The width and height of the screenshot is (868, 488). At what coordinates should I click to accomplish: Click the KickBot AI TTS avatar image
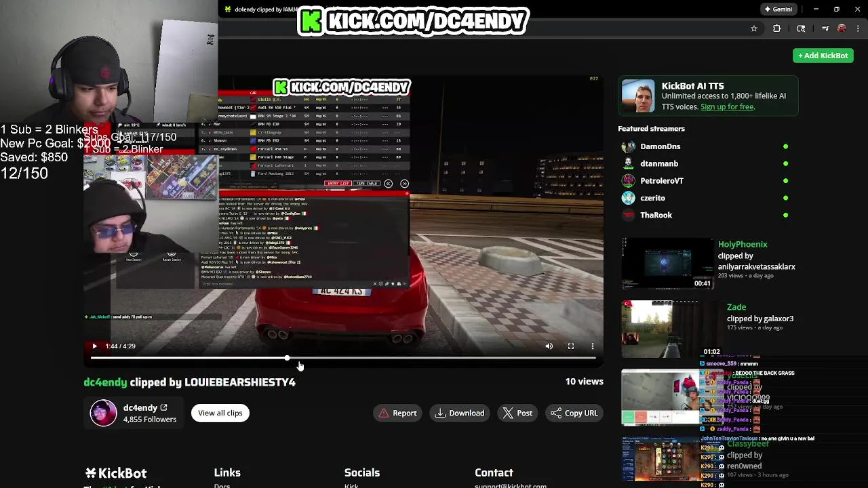(638, 96)
